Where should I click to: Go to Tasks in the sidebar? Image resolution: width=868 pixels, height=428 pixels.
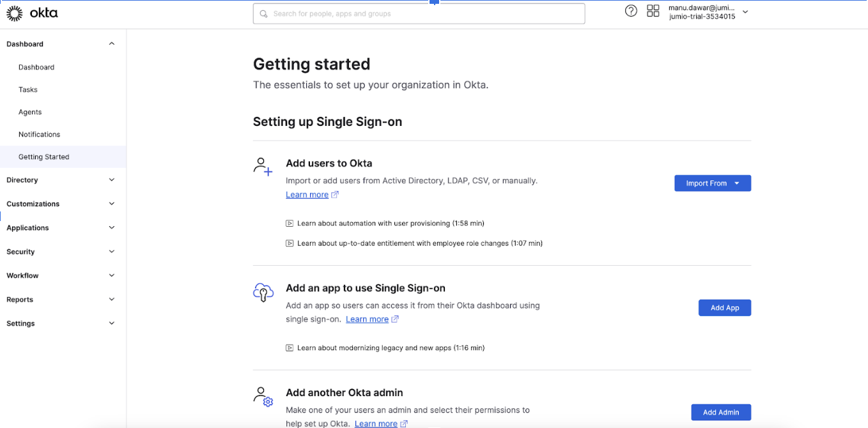(28, 89)
